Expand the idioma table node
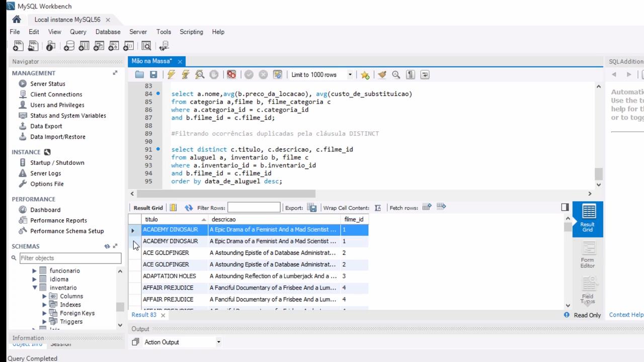 [x=34, y=279]
